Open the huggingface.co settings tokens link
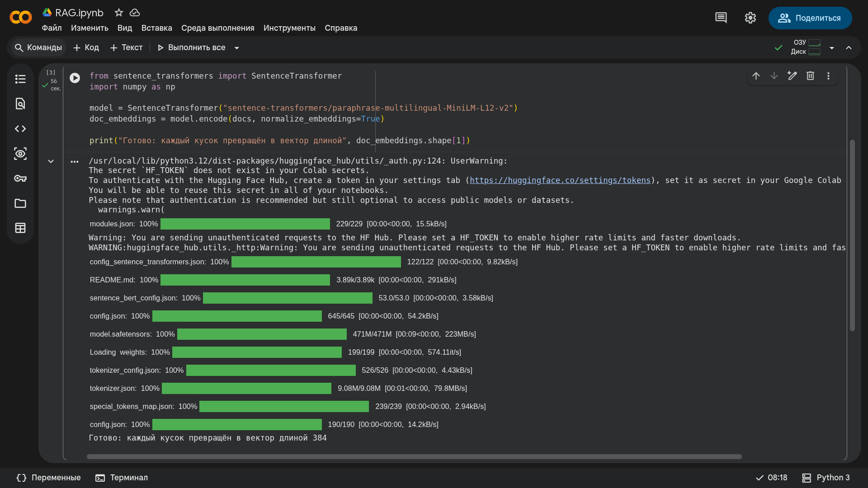 tap(560, 180)
